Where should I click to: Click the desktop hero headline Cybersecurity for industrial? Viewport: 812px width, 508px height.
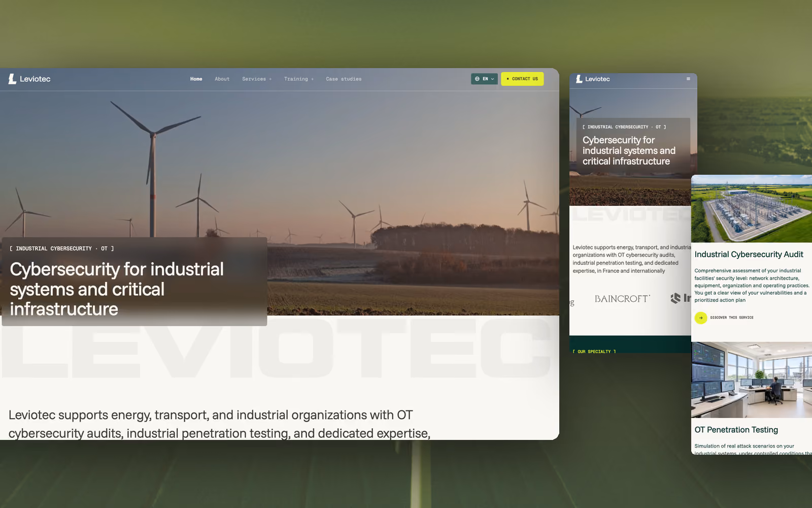117,289
